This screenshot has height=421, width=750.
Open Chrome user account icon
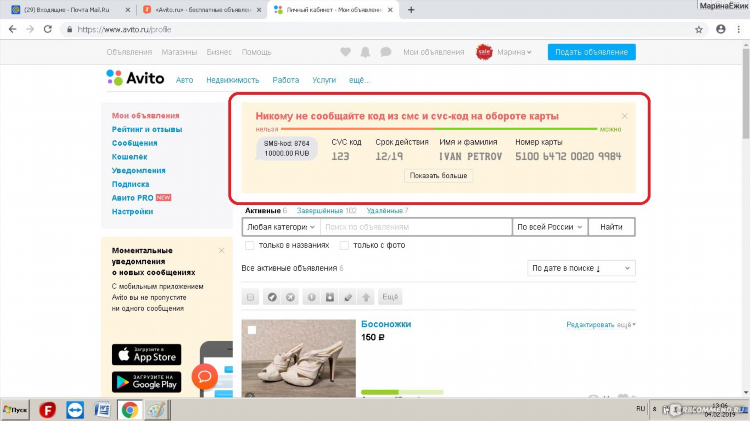point(721,29)
